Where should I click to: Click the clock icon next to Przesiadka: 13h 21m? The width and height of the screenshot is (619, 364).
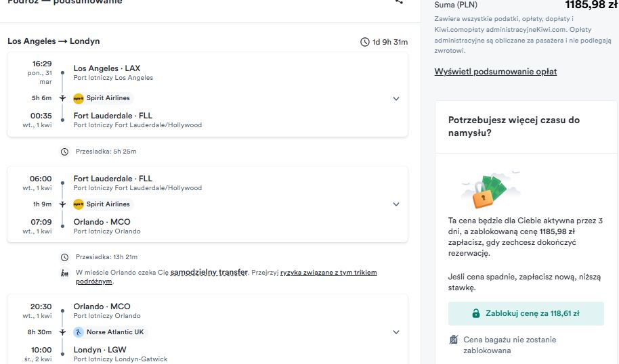65,257
